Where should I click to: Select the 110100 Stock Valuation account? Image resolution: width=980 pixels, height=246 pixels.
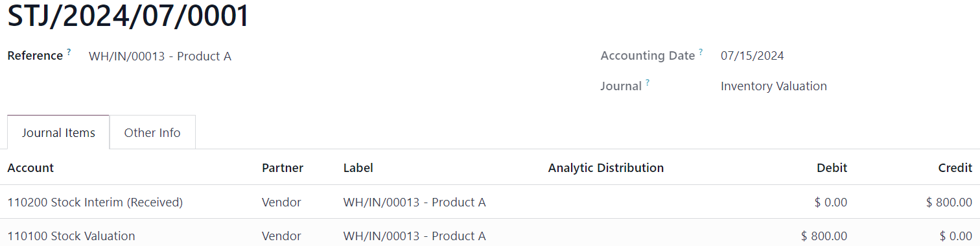click(x=71, y=236)
